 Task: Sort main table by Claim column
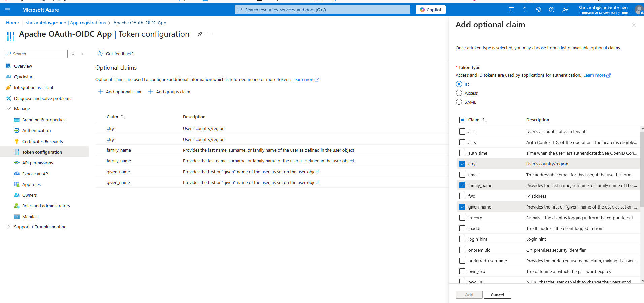click(116, 117)
